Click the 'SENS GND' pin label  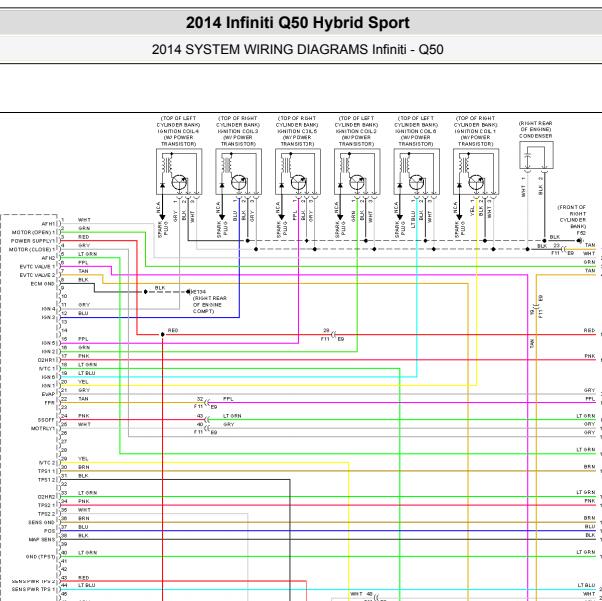pos(42,523)
